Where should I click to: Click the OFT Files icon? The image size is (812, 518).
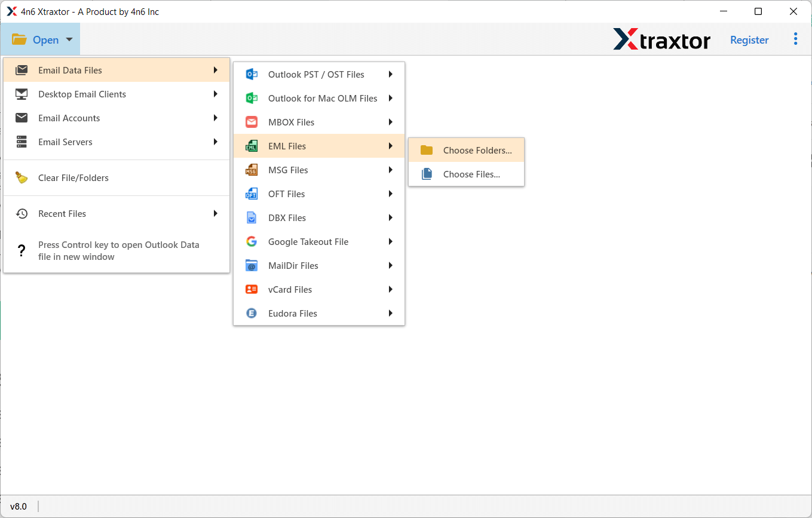point(252,194)
